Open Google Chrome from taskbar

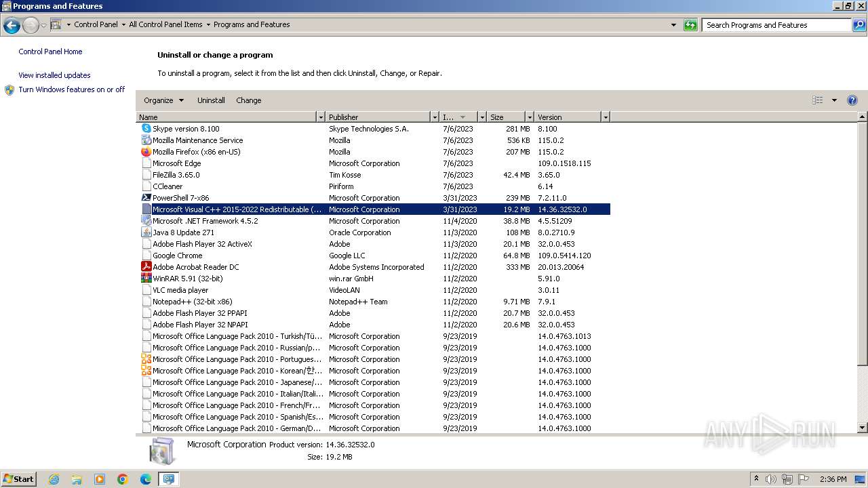[x=123, y=479]
